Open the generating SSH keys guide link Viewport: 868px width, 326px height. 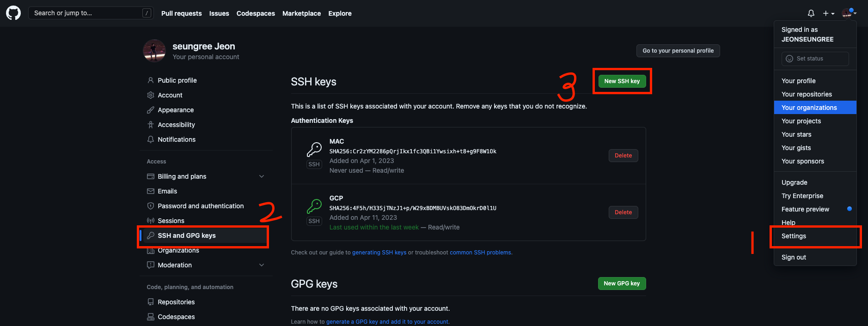click(x=379, y=253)
